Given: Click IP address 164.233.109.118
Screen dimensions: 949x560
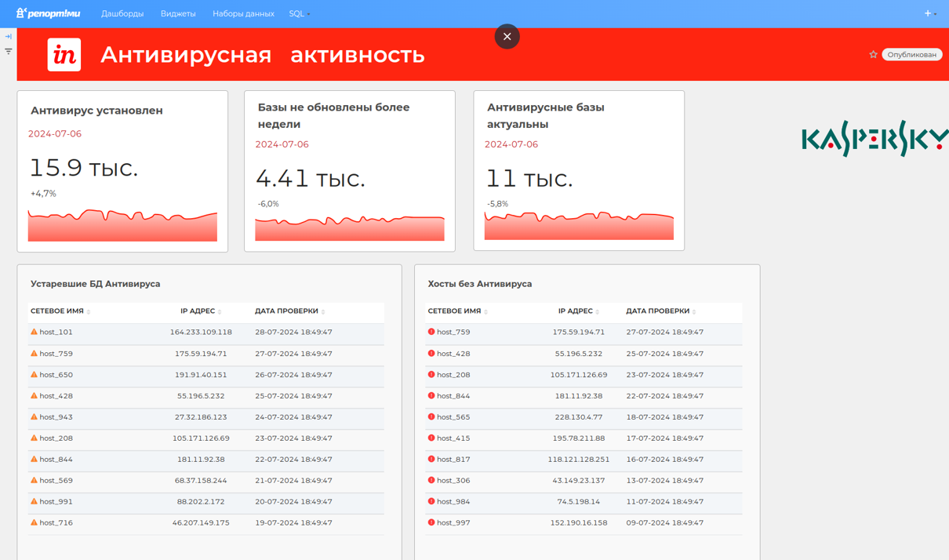Looking at the screenshot, I should click(x=201, y=333).
